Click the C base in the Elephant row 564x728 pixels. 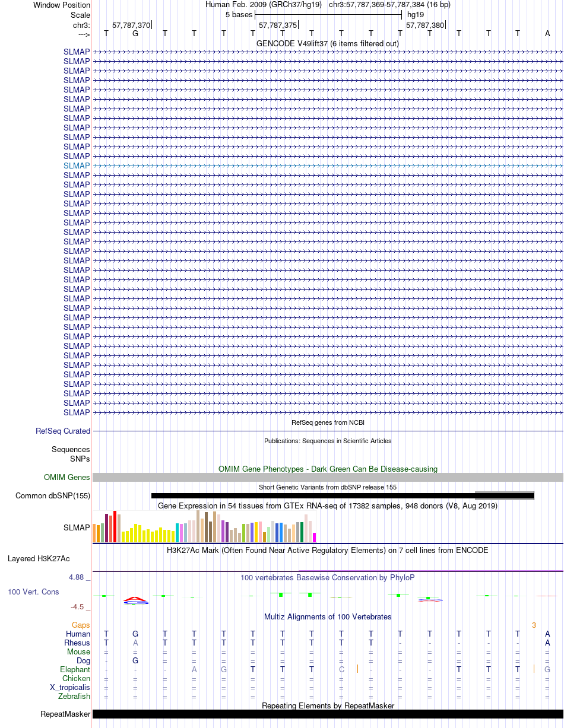point(341,669)
